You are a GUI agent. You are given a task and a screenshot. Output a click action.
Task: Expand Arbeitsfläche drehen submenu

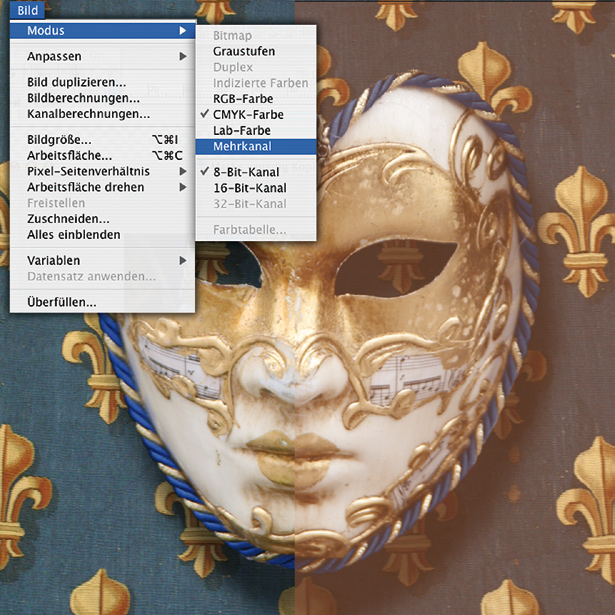click(102, 187)
